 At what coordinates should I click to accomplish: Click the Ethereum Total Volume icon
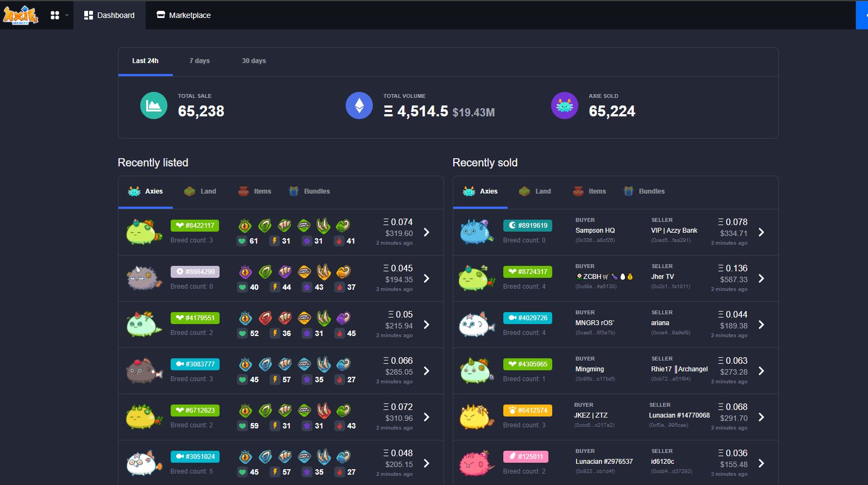[x=359, y=105]
